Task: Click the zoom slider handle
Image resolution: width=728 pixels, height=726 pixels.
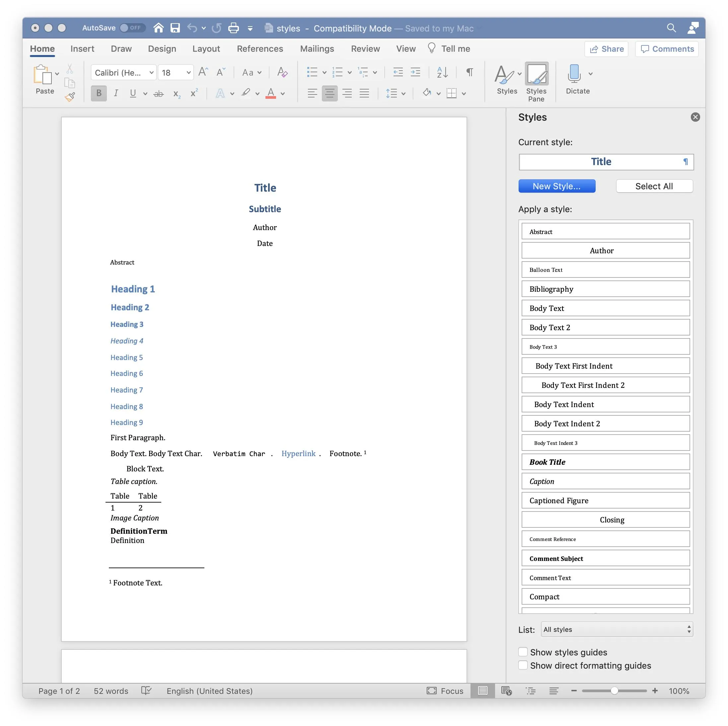Action: (614, 691)
